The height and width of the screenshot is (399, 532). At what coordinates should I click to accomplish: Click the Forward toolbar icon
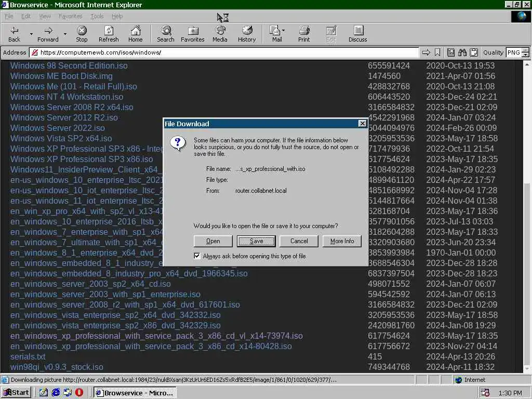(x=48, y=34)
